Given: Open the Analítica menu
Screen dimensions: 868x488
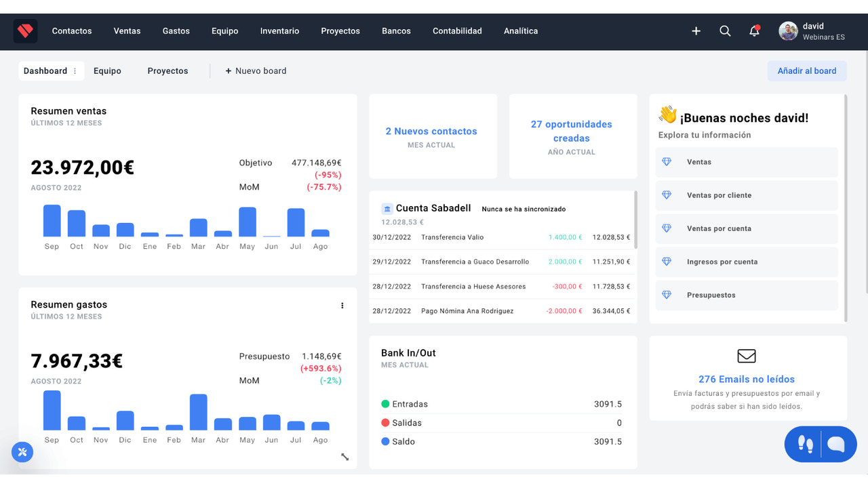Looking at the screenshot, I should coord(521,31).
